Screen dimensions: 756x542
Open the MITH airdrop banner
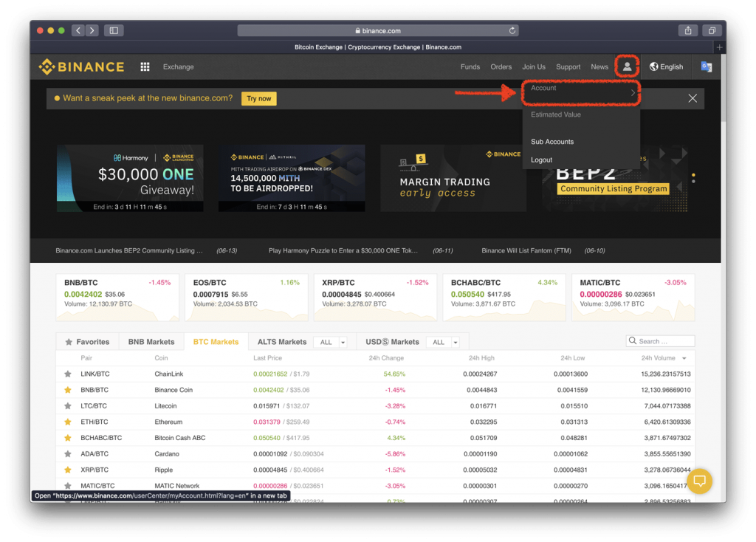[x=291, y=178]
